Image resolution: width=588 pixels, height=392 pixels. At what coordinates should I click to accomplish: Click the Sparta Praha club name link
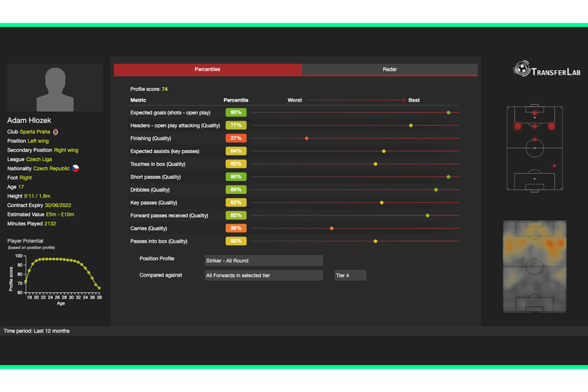pos(35,132)
